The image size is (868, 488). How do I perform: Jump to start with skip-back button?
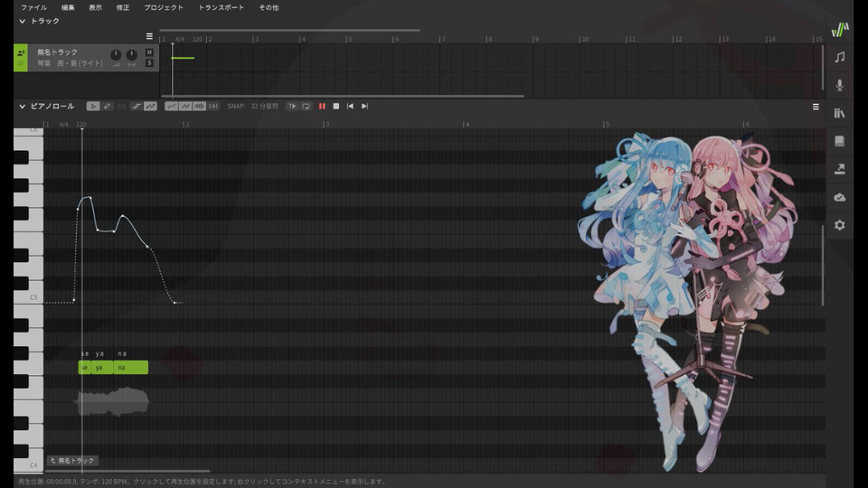pyautogui.click(x=350, y=107)
